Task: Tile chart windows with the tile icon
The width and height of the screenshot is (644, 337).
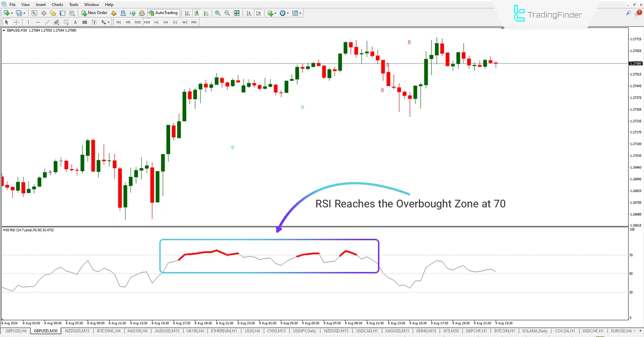Action: [x=236, y=13]
